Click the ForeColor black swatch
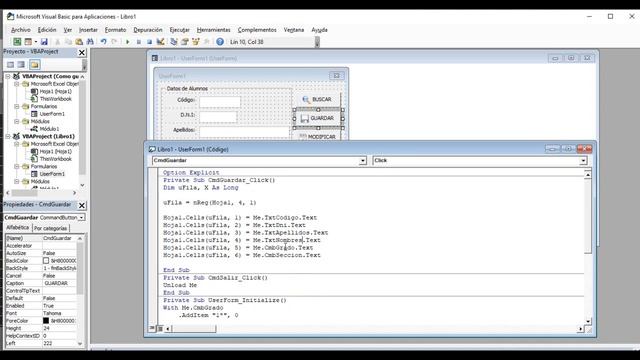The height and width of the screenshot is (360, 640). pyautogui.click(x=46, y=321)
